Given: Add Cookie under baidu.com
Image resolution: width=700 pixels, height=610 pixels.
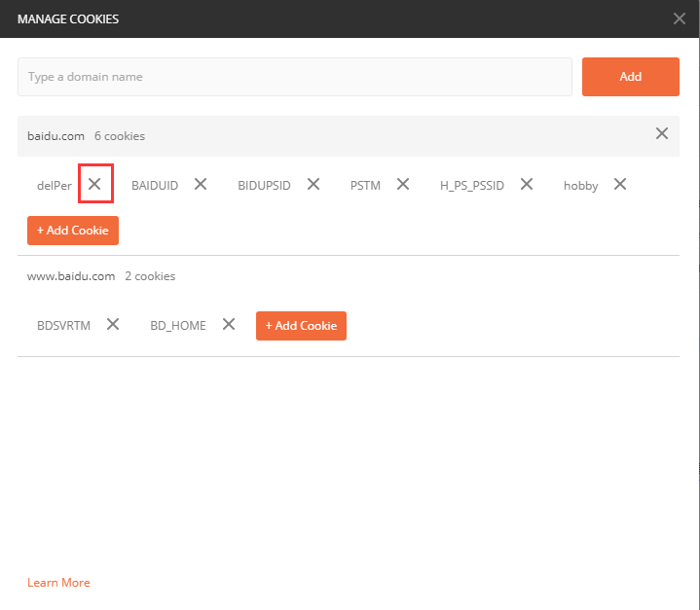Looking at the screenshot, I should pos(73,231).
